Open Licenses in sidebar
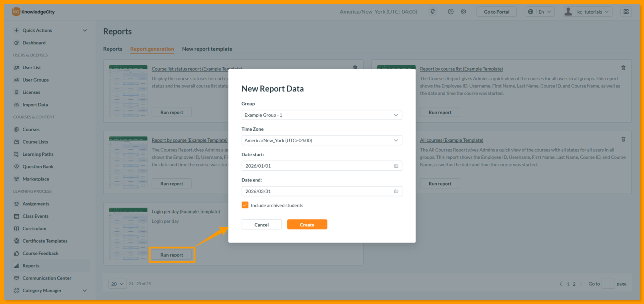The image size is (644, 304). point(31,92)
